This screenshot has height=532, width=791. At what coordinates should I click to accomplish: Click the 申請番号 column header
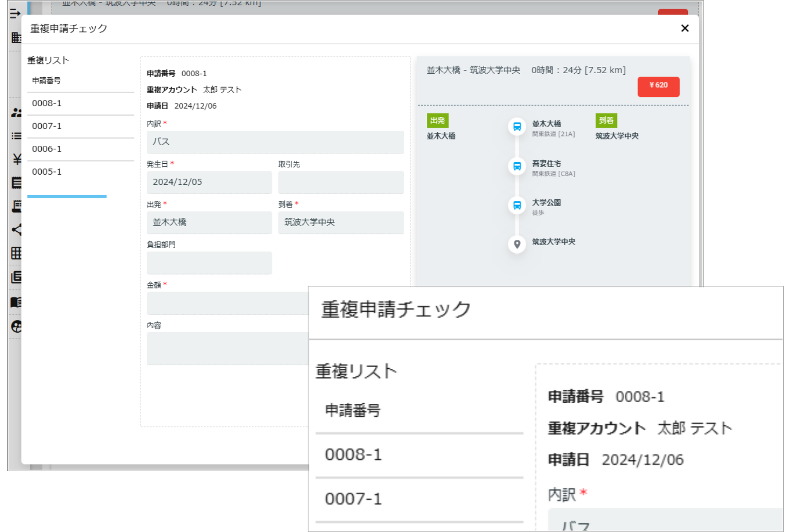pos(46,80)
